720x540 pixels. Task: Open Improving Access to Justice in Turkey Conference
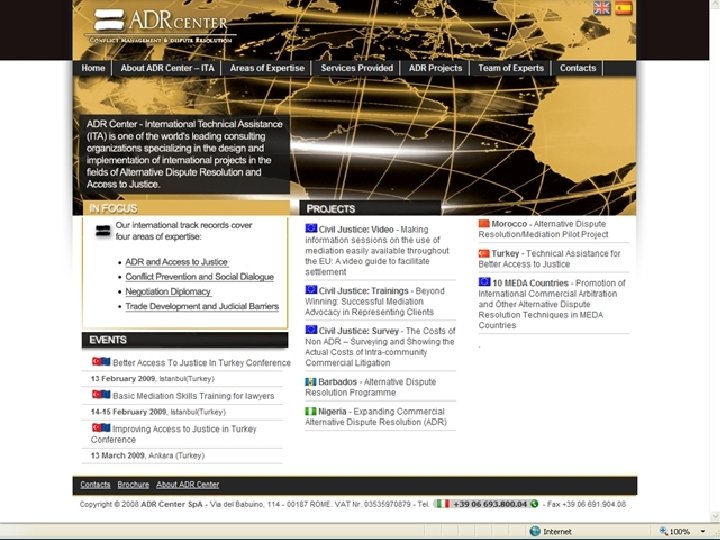click(x=174, y=434)
